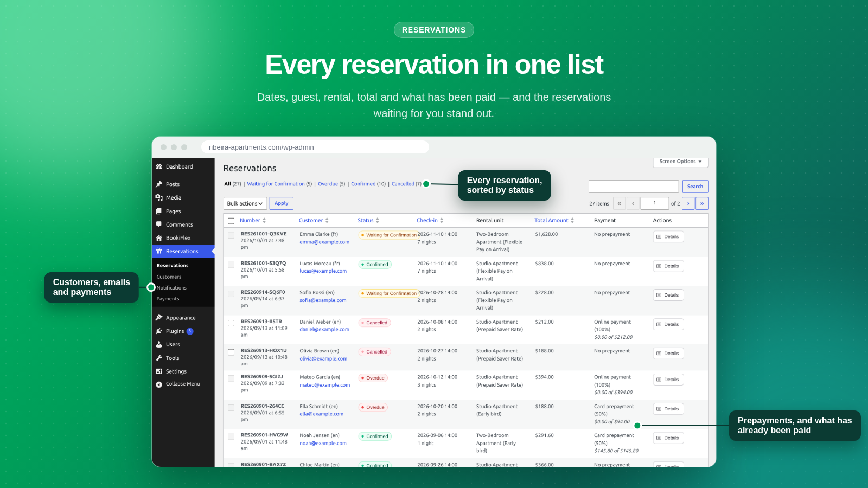The height and width of the screenshot is (488, 868).
Task: Click the Appearance brush icon
Action: (x=159, y=318)
